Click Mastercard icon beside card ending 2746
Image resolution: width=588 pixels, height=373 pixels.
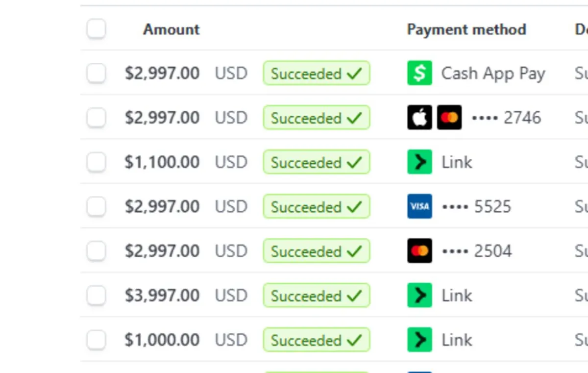[449, 118]
